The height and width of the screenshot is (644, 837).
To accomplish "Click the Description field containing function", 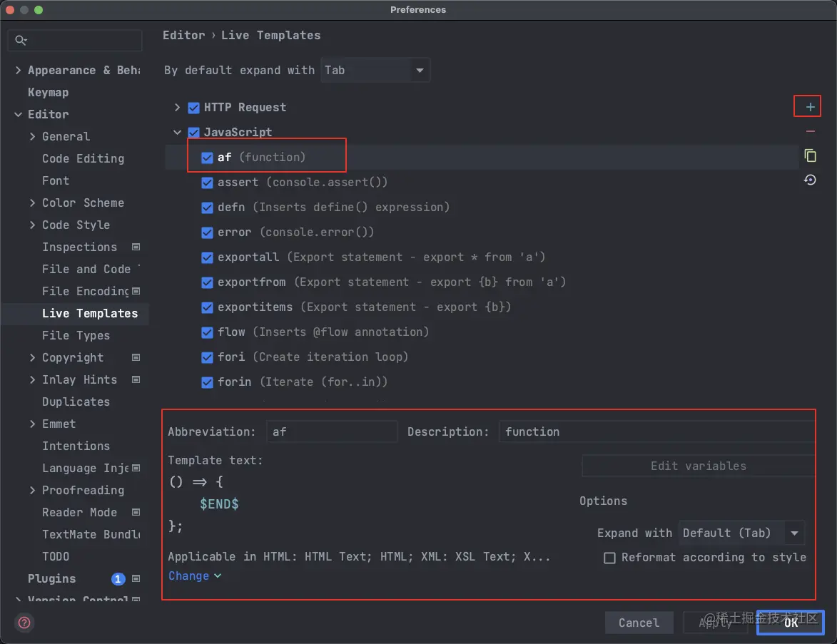I will [657, 431].
